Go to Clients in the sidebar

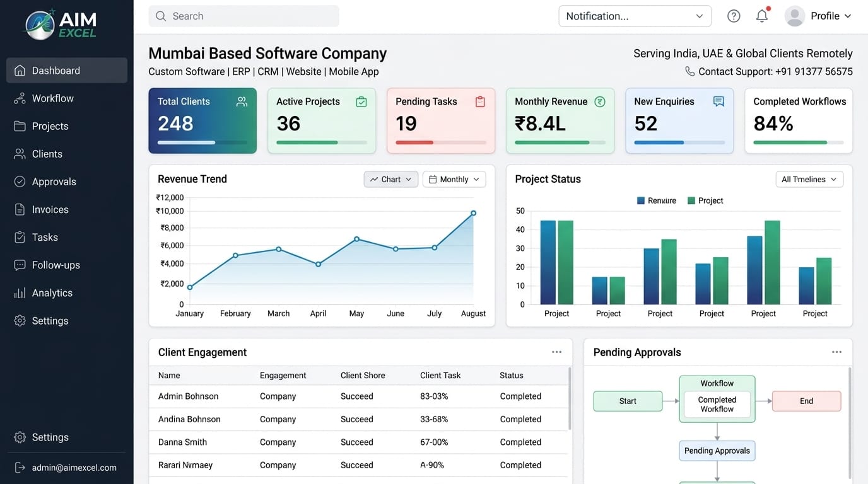[x=67, y=154]
